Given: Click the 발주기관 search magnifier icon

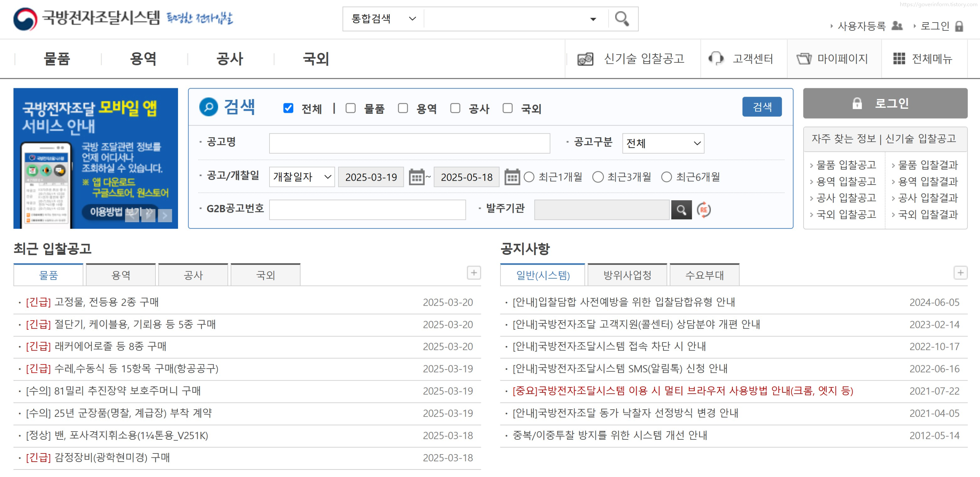Looking at the screenshot, I should click(x=681, y=210).
